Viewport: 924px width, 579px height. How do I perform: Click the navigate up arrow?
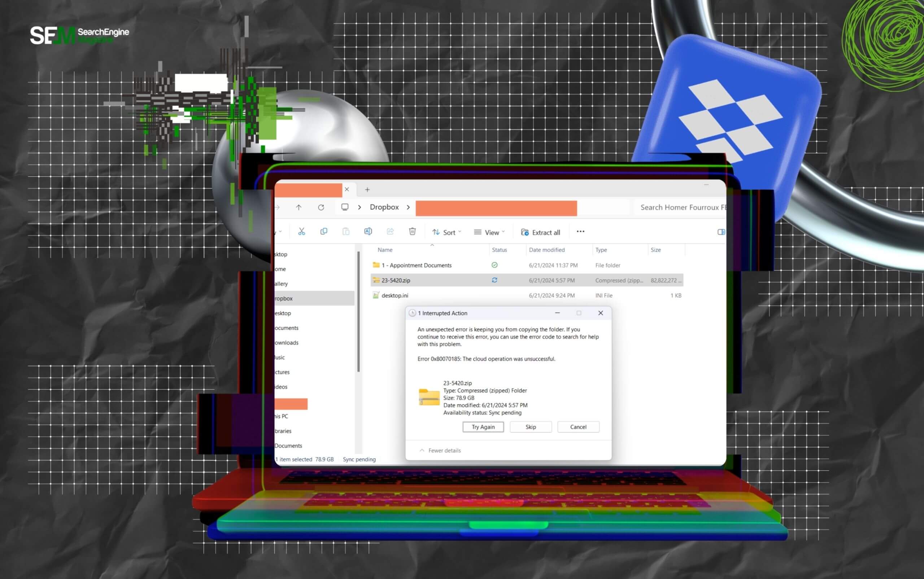(x=300, y=207)
